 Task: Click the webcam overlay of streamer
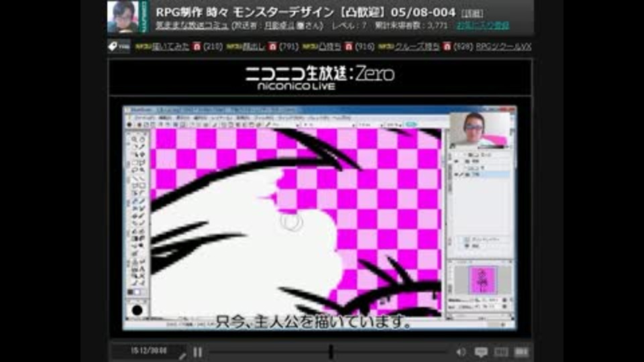[480, 130]
